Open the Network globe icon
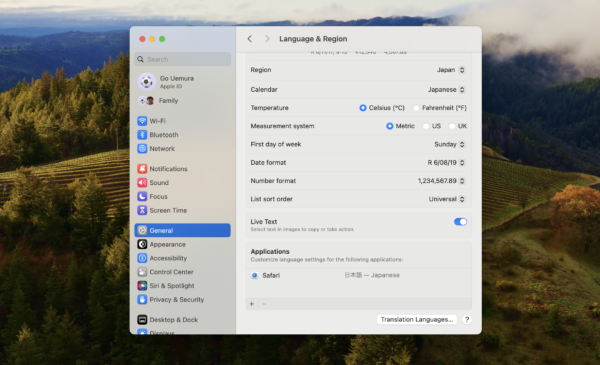This screenshot has height=365, width=600. (x=142, y=148)
